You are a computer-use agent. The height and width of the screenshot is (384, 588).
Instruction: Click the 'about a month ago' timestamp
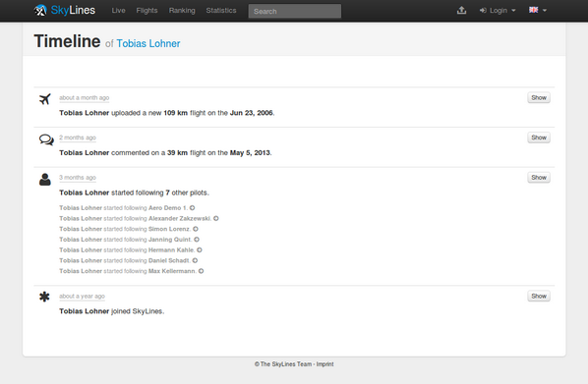[84, 98]
